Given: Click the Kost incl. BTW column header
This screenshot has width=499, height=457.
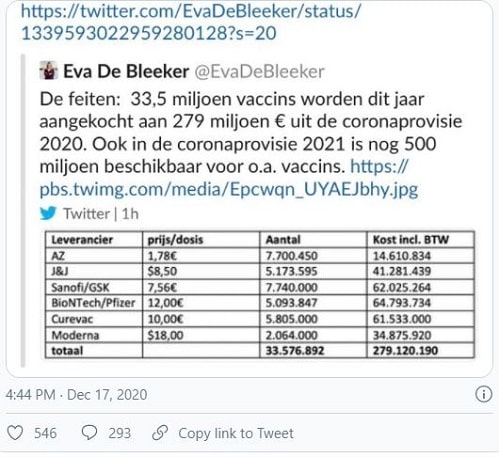Looking at the screenshot, I should click(x=421, y=239).
